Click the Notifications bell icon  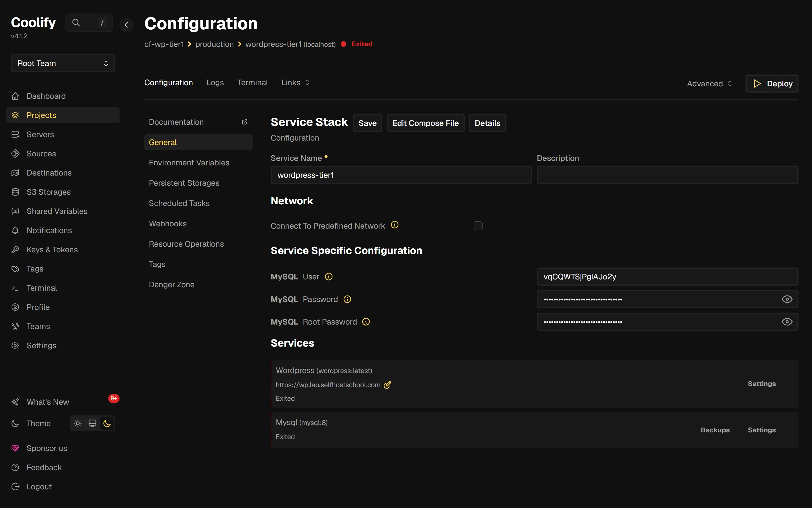pyautogui.click(x=15, y=230)
